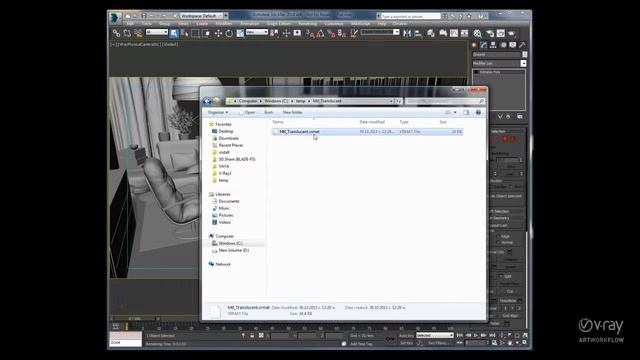Screen dimensions: 640x360
Task: Open the Utilities hammer tab in command panel
Action: click(522, 45)
